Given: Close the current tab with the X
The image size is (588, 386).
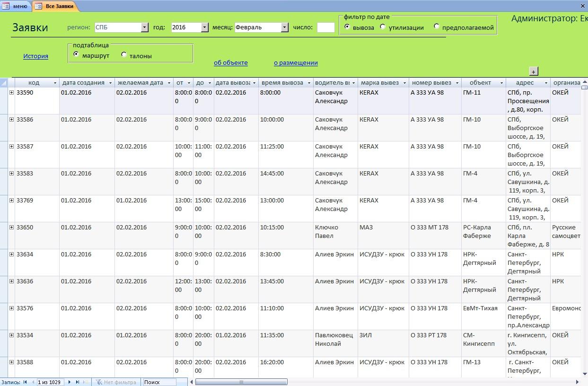Looking at the screenshot, I should [x=583, y=6].
